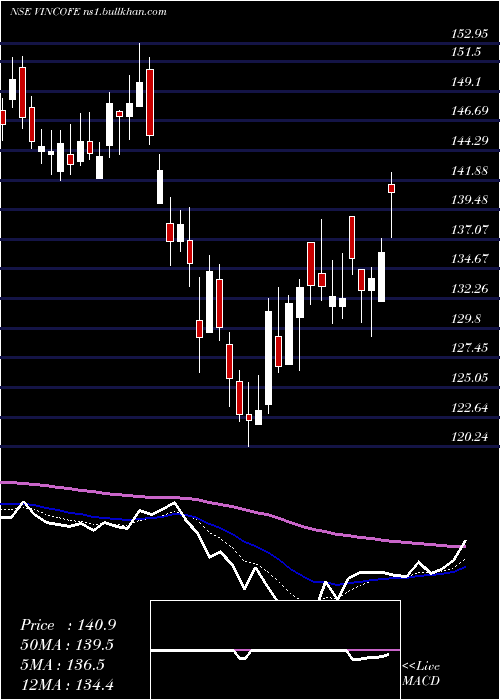Click the 127.45 price axis label

471,348
